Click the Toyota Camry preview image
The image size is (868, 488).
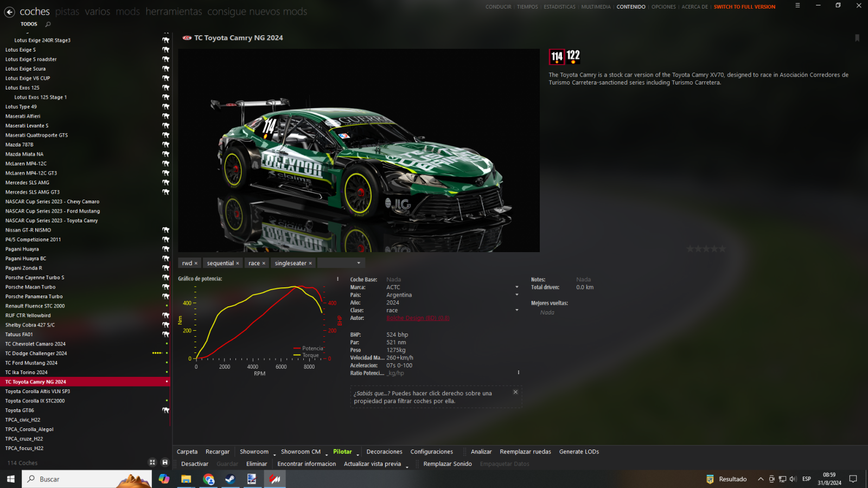pyautogui.click(x=359, y=151)
